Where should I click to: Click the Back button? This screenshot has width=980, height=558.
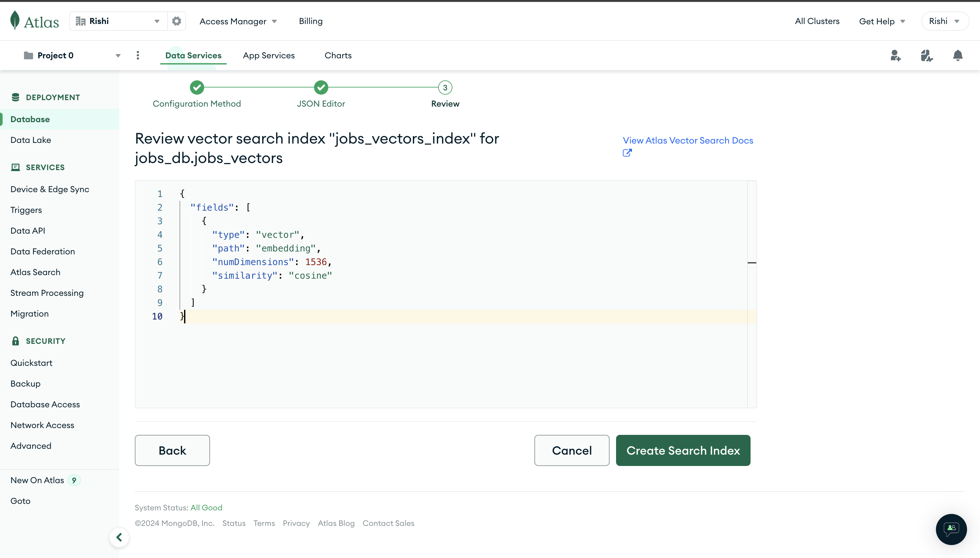[172, 450]
